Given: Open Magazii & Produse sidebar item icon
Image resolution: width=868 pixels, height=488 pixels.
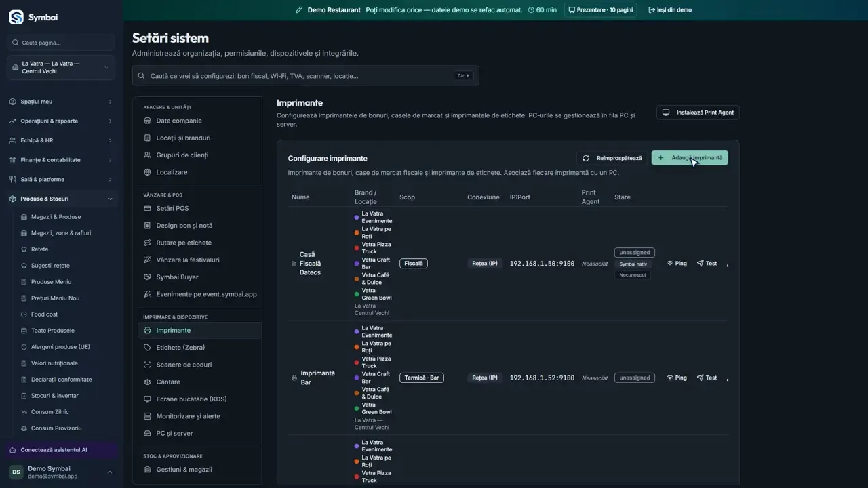Looking at the screenshot, I should [x=24, y=217].
